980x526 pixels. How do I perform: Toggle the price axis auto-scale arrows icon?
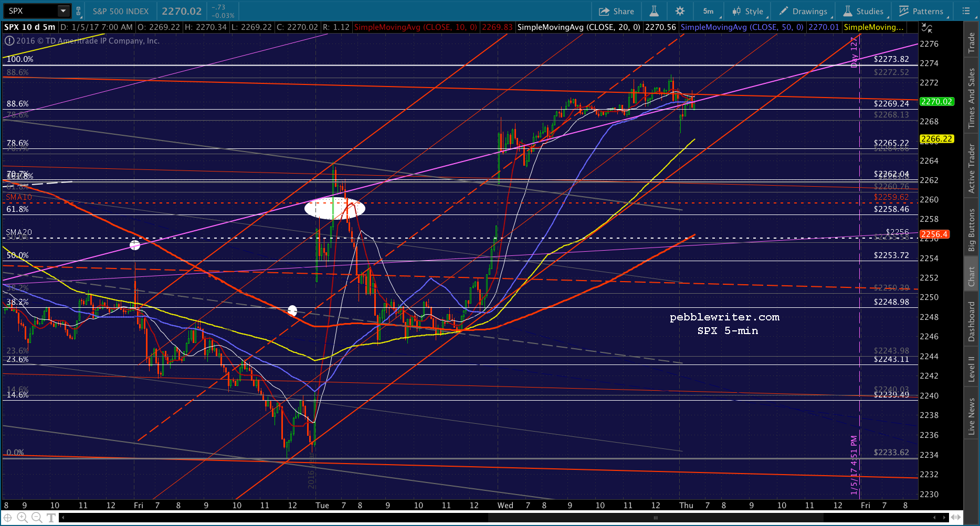coord(928,28)
